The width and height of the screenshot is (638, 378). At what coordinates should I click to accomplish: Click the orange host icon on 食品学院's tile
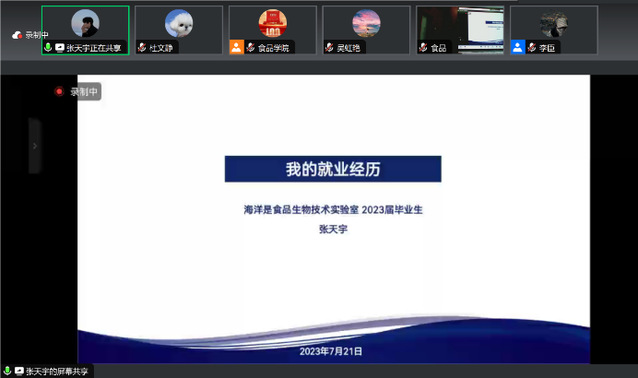pyautogui.click(x=236, y=47)
